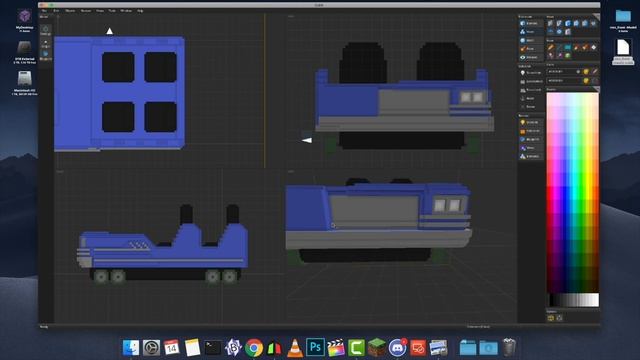Click the first icon in the top-right mode grid
Viewport: 640px width, 360px height.
[x=551, y=23]
